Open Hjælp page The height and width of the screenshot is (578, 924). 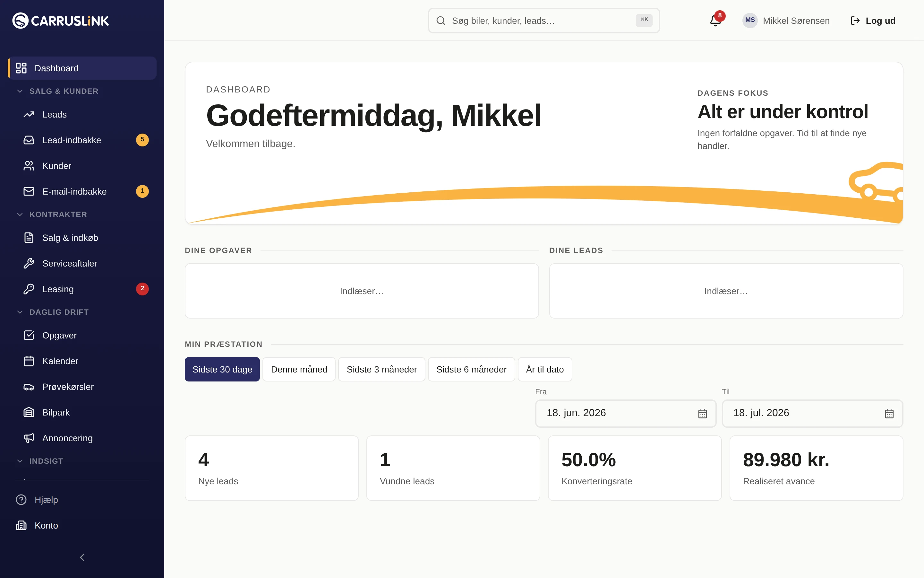point(82,499)
